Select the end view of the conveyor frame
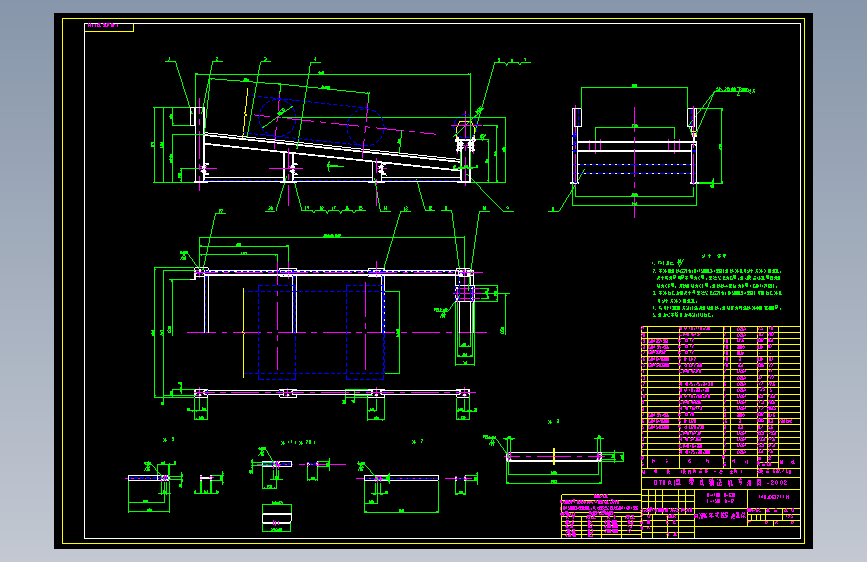The height and width of the screenshot is (562, 867). coord(634,145)
